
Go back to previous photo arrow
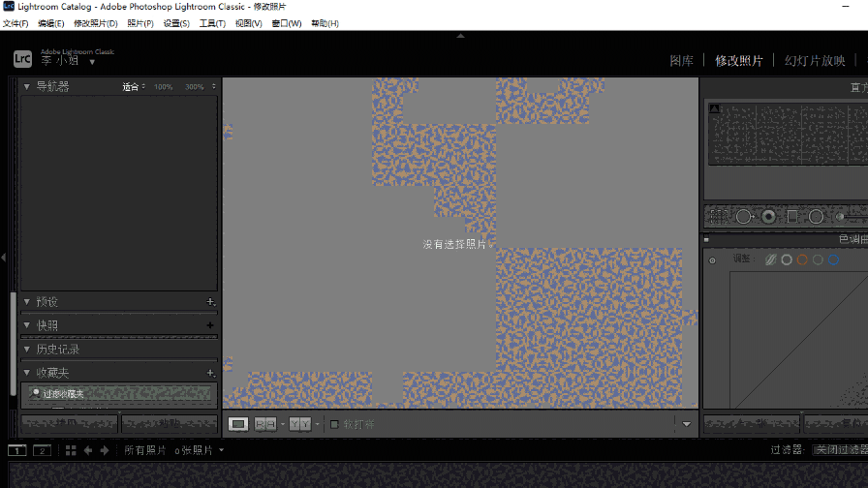(x=88, y=450)
